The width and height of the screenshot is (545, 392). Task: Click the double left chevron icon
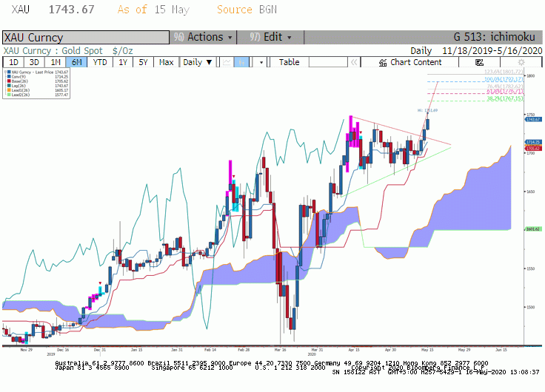tap(354, 62)
